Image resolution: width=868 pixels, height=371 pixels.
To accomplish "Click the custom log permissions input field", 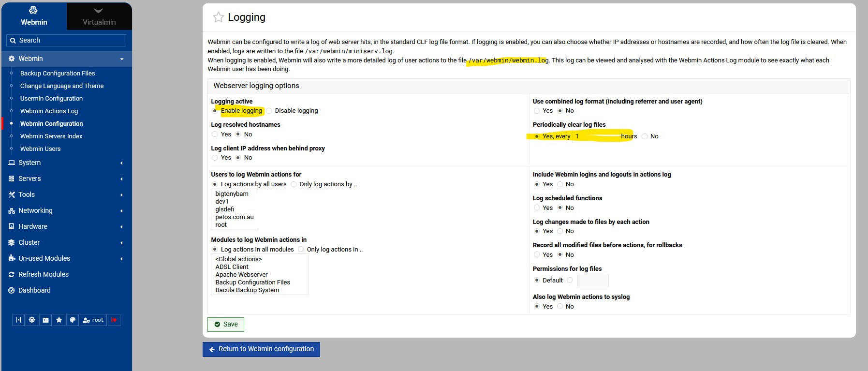I will coord(593,281).
